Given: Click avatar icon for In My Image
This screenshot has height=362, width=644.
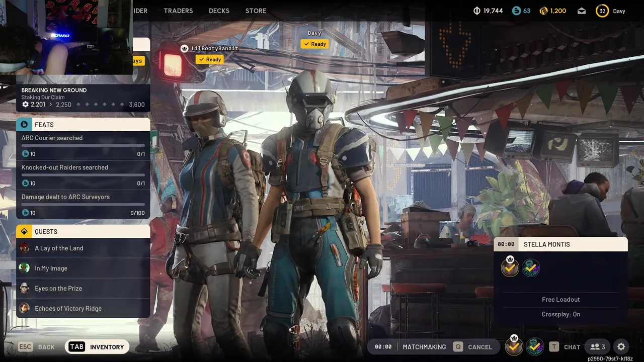Looking at the screenshot, I should (24, 268).
